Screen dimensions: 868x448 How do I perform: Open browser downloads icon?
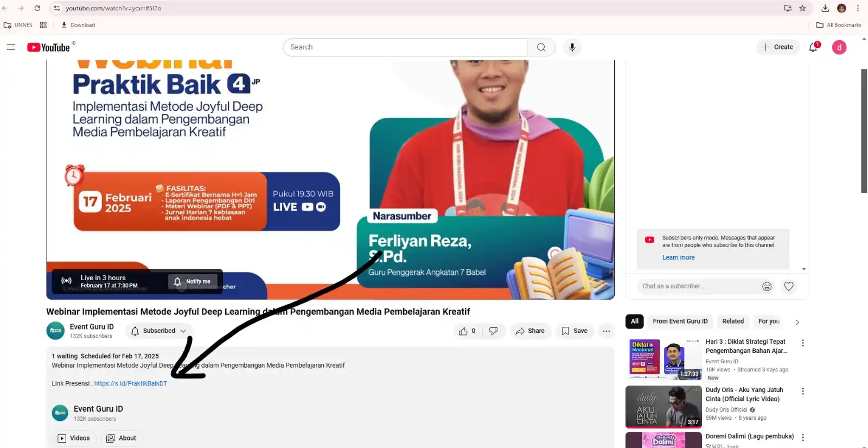click(825, 8)
